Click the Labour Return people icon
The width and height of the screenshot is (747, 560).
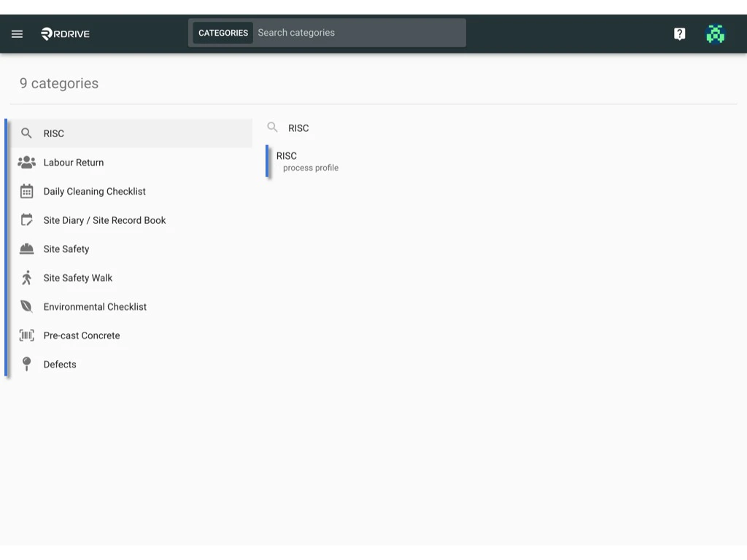[x=26, y=162]
